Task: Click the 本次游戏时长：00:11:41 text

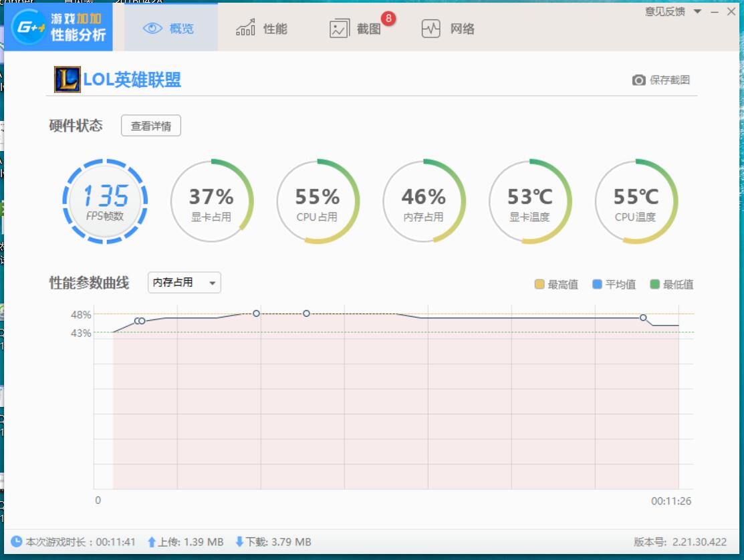Action: (x=81, y=542)
